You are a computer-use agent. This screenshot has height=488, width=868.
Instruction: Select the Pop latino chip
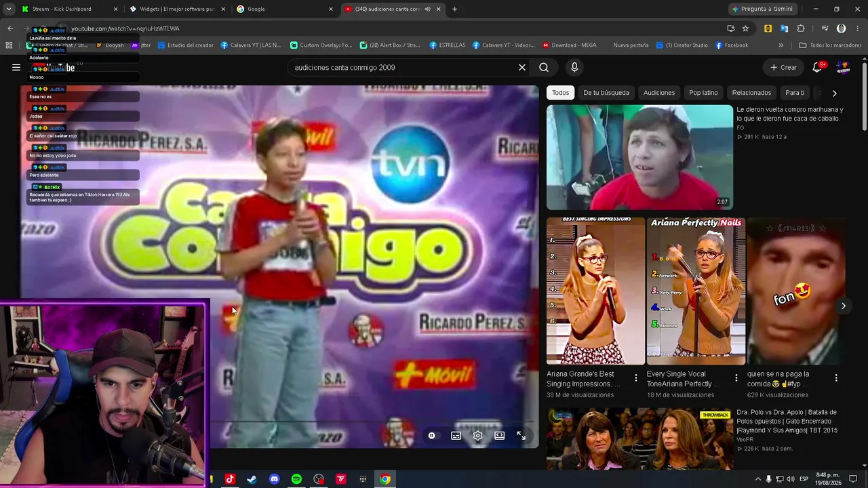click(703, 93)
